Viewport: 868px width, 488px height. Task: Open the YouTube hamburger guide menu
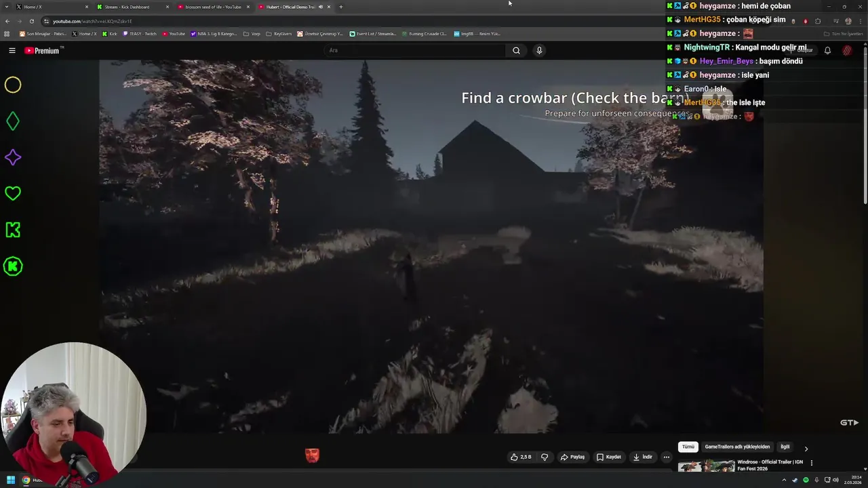point(12,50)
